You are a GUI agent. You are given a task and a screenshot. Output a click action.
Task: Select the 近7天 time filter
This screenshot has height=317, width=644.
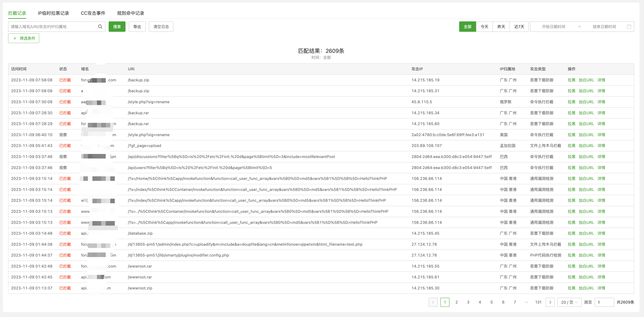pyautogui.click(x=519, y=27)
